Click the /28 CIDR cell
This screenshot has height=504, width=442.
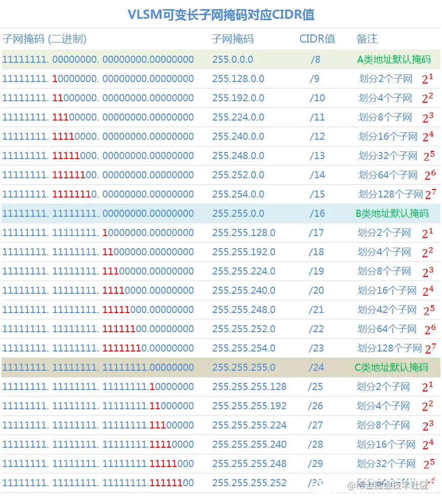pyautogui.click(x=315, y=445)
